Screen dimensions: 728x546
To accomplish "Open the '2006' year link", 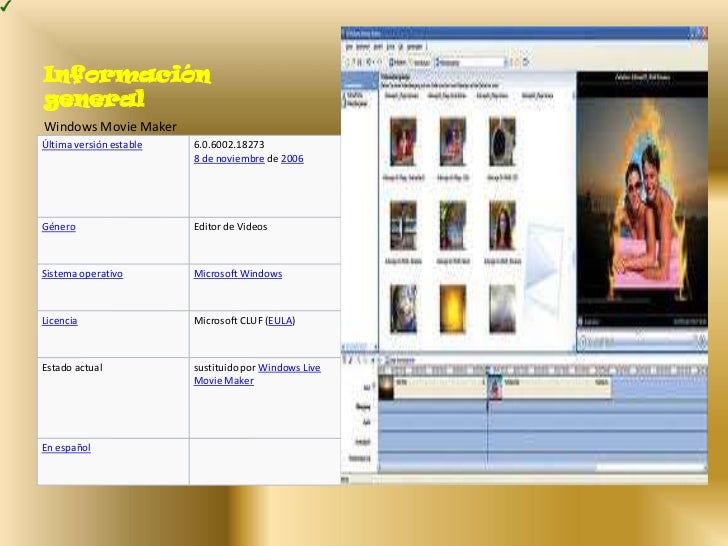I will (292, 158).
